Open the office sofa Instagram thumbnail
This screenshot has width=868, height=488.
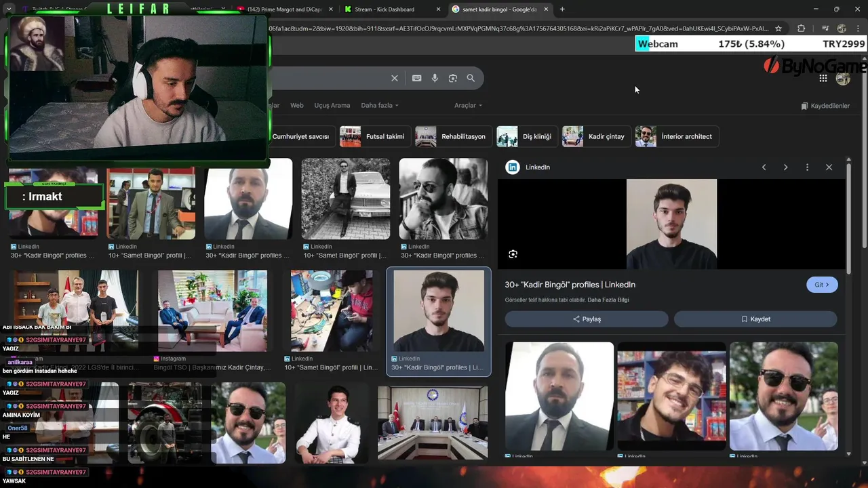click(x=212, y=310)
